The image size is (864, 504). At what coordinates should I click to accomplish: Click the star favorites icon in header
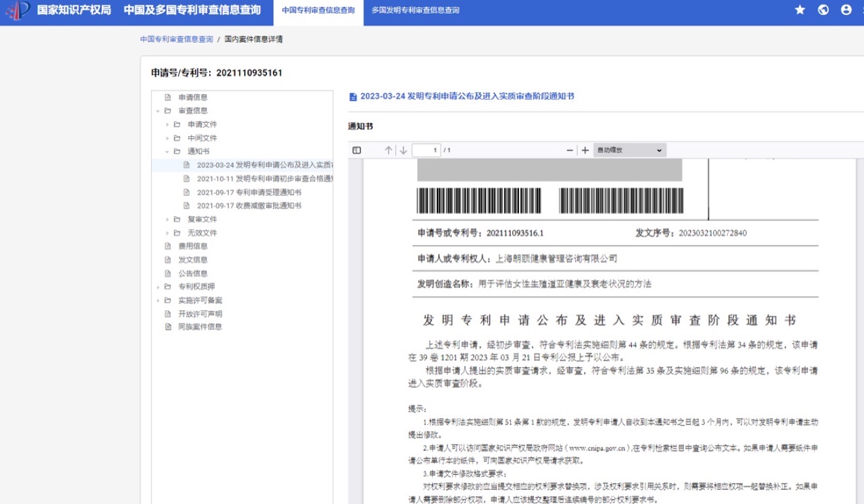tap(800, 10)
